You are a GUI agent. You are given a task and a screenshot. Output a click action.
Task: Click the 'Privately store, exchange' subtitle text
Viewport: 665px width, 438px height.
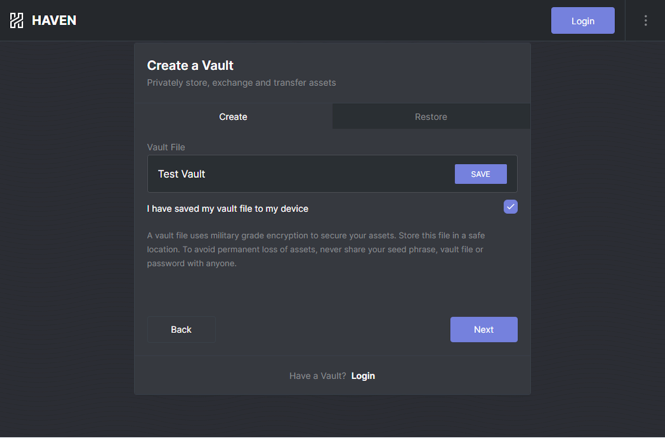pos(241,83)
